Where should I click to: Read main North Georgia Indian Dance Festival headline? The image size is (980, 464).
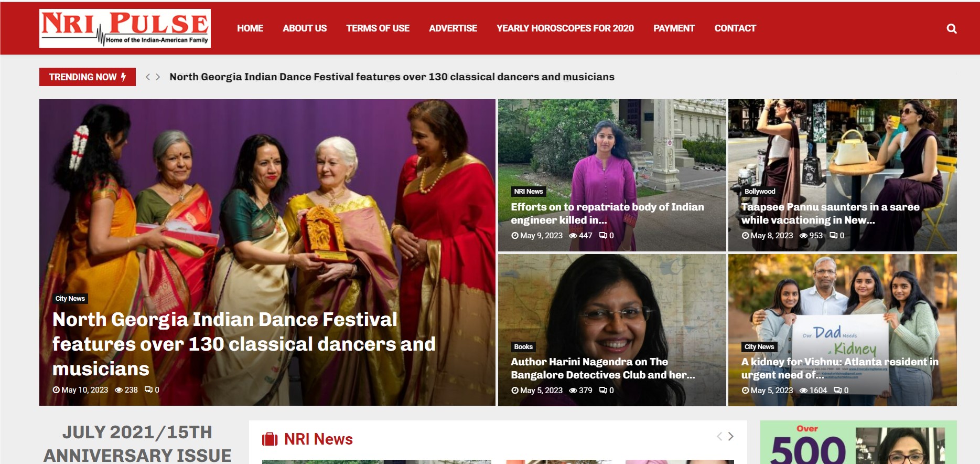244,344
